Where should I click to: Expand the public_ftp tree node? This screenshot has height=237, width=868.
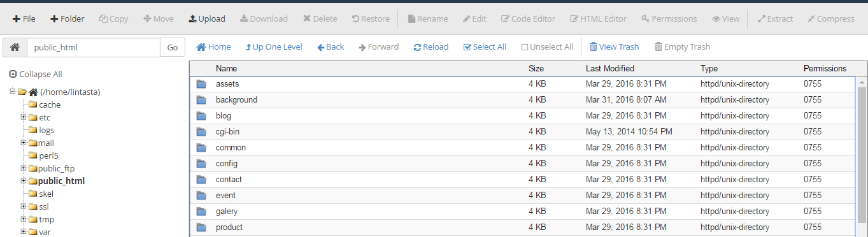tap(24, 168)
